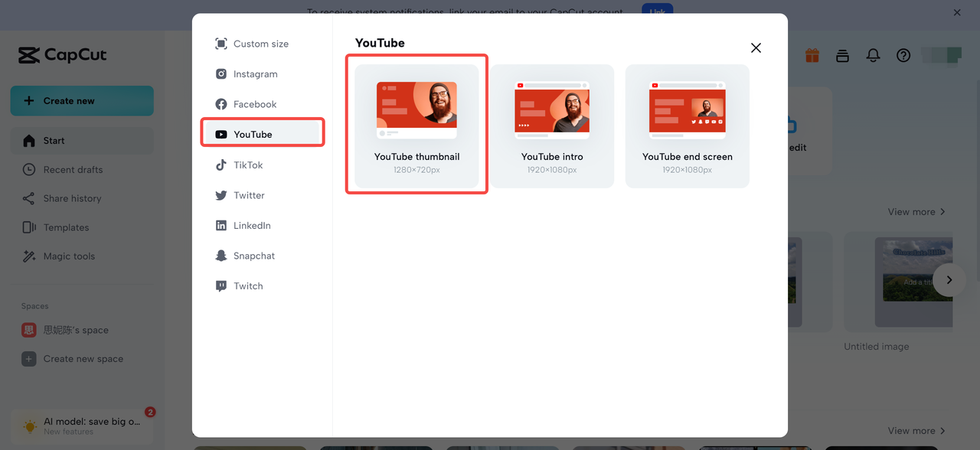980x450 pixels.
Task: Click the Facebook logo icon
Action: [221, 104]
